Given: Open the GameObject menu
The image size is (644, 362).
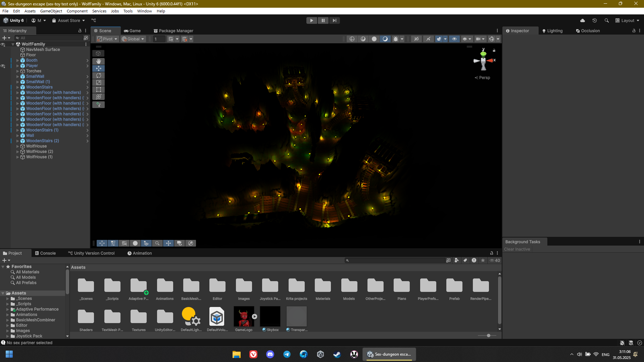Looking at the screenshot, I should 51,11.
